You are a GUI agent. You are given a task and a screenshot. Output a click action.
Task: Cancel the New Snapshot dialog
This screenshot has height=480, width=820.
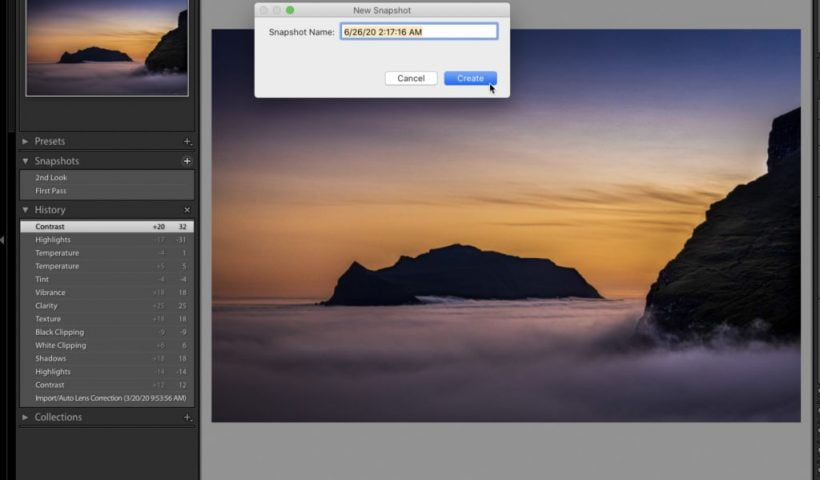click(410, 78)
